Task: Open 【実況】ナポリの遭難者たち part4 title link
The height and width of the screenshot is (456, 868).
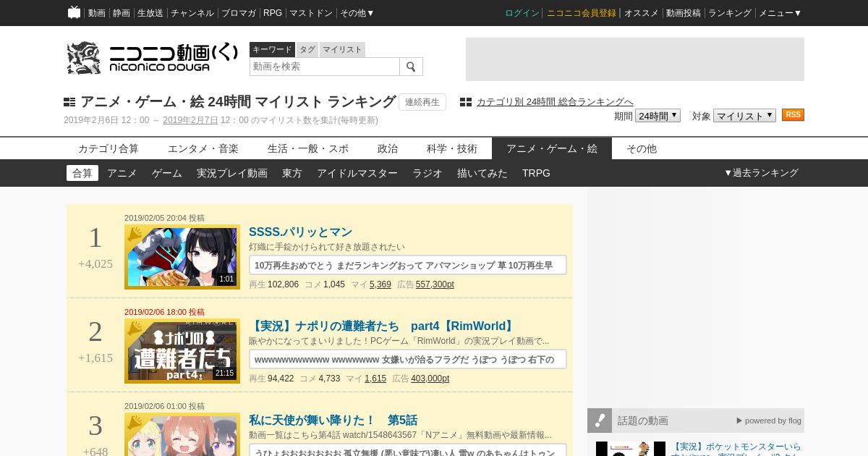Action: [x=383, y=326]
